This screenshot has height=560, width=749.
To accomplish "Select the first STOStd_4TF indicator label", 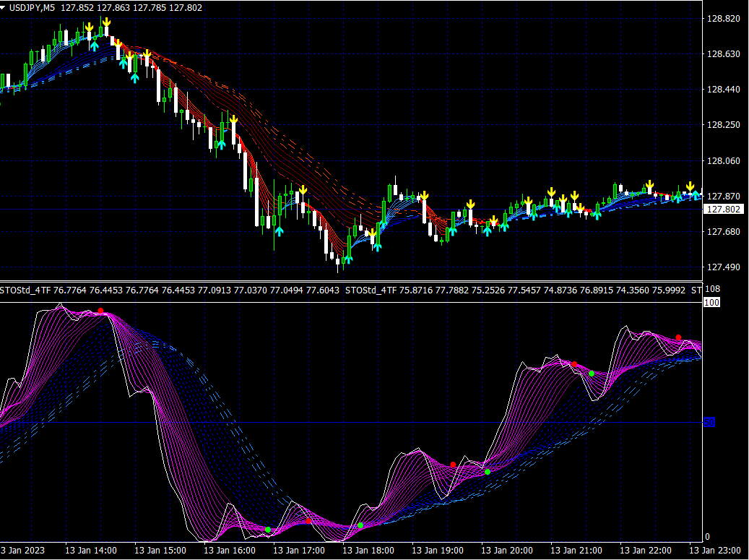I will click(170, 290).
